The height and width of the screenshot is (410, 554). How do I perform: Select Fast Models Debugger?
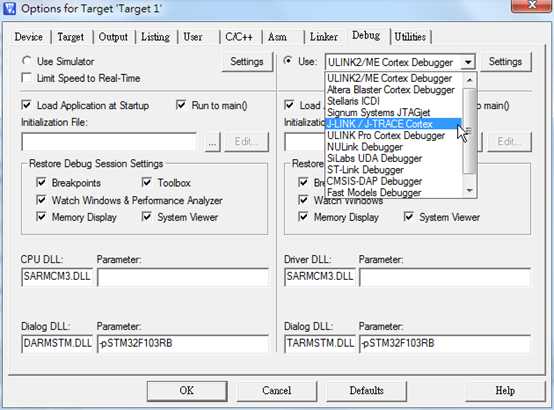[x=374, y=193]
